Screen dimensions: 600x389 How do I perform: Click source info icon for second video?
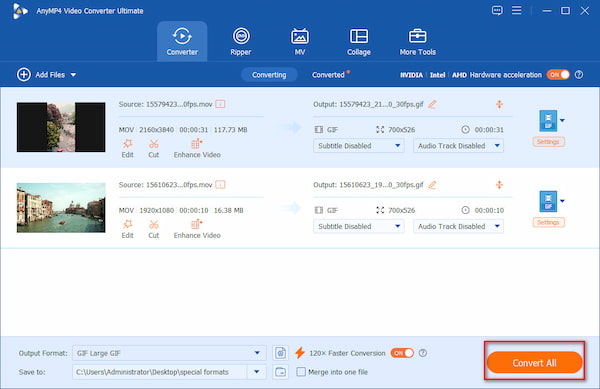[220, 185]
